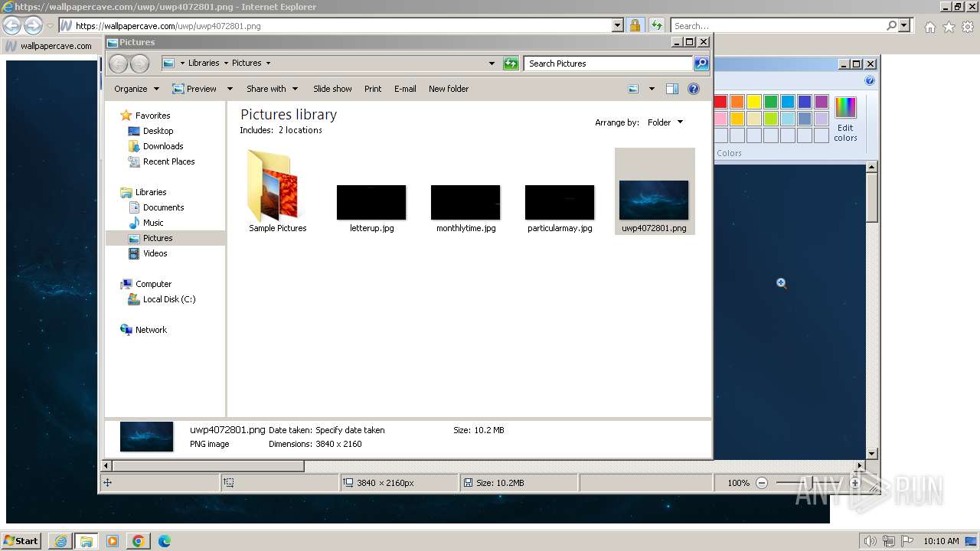Image resolution: width=980 pixels, height=551 pixels.
Task: Click Edit colors in Paint
Action: [845, 119]
